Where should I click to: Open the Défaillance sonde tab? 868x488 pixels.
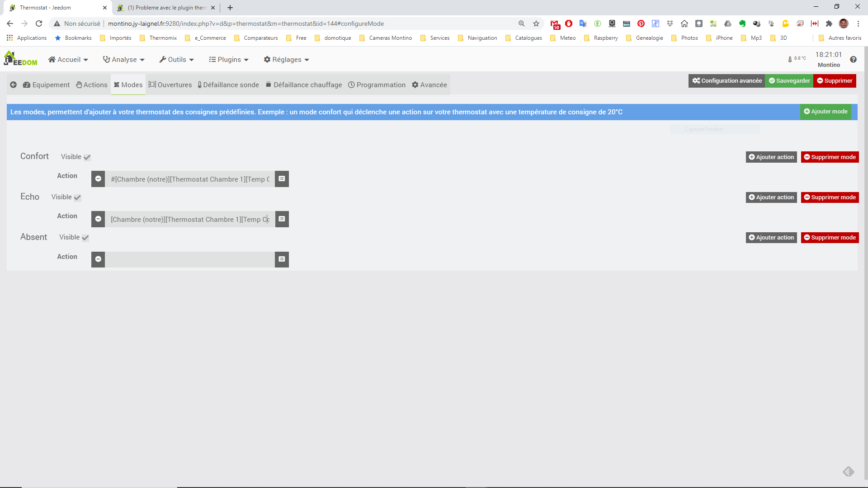tap(228, 85)
